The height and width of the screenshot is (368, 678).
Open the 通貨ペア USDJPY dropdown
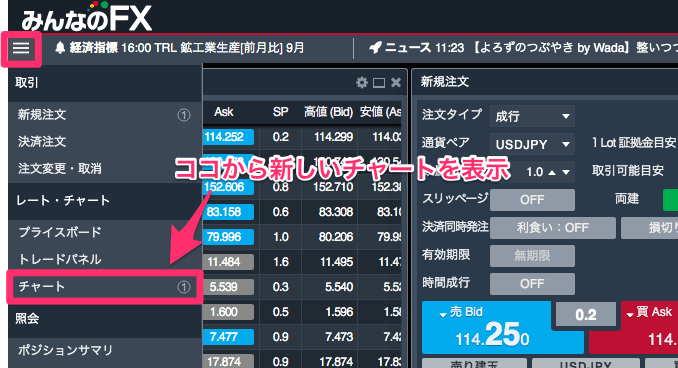click(x=532, y=144)
